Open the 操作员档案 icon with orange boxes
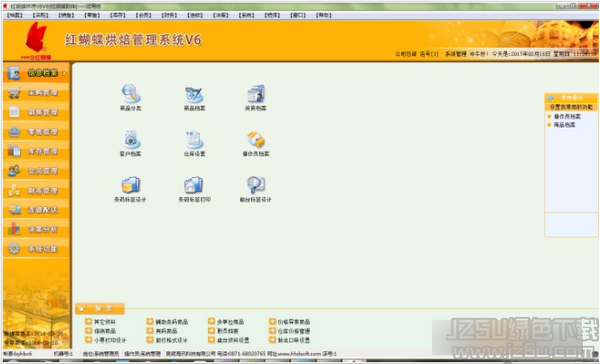600x364 pixels. click(x=256, y=139)
